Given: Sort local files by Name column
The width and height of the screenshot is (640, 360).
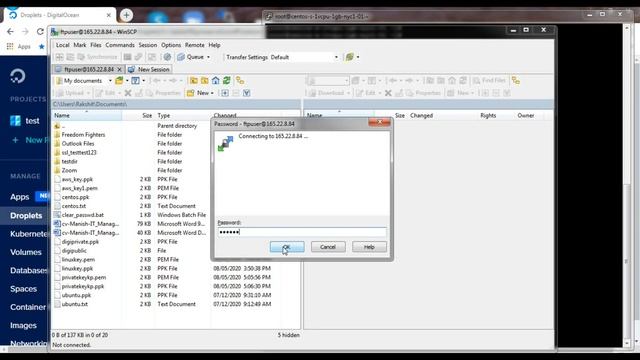Looking at the screenshot, I should pos(87,116).
